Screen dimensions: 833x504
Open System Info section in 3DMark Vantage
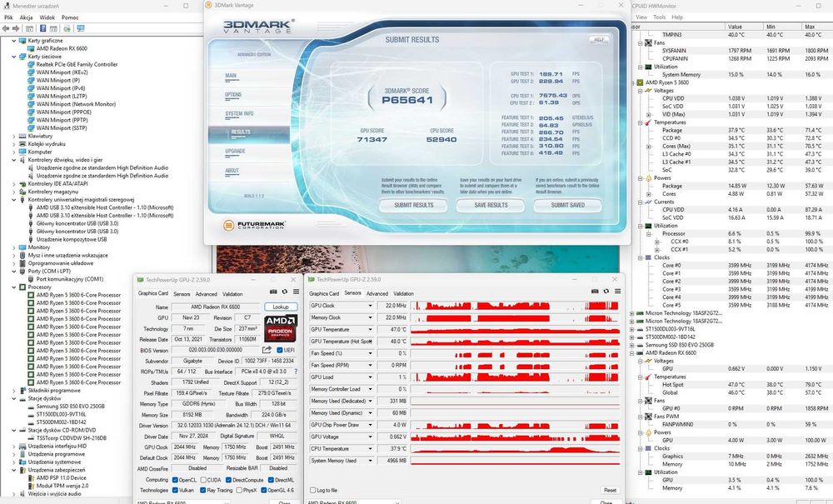pos(239,113)
